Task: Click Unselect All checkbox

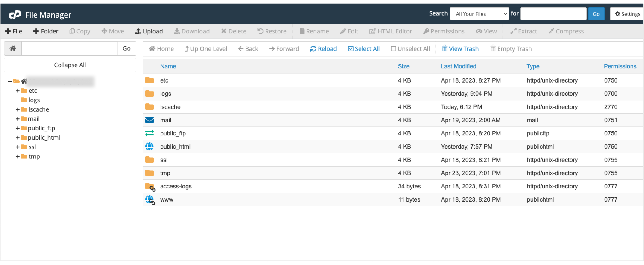Action: click(x=393, y=49)
